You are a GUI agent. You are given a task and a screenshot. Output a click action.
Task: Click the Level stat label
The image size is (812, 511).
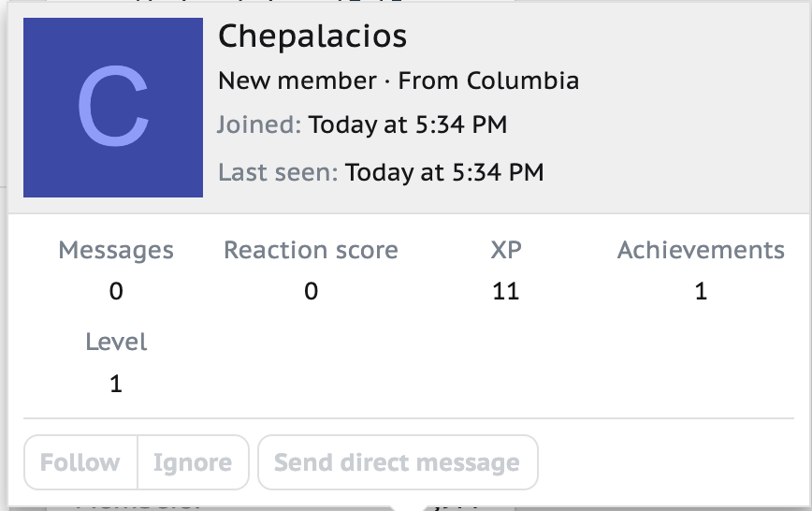coord(116,342)
